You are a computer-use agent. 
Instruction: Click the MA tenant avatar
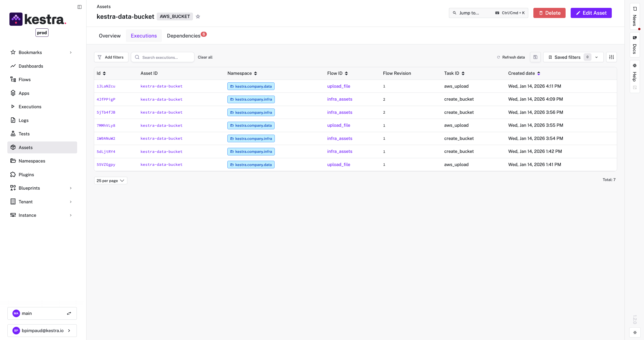[16, 313]
